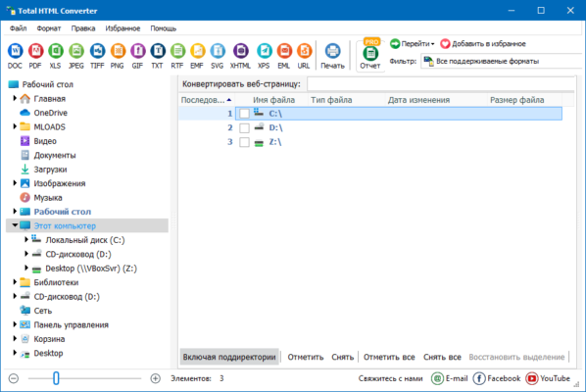Click the zoom out minus icon
586x392 pixels.
(x=14, y=378)
